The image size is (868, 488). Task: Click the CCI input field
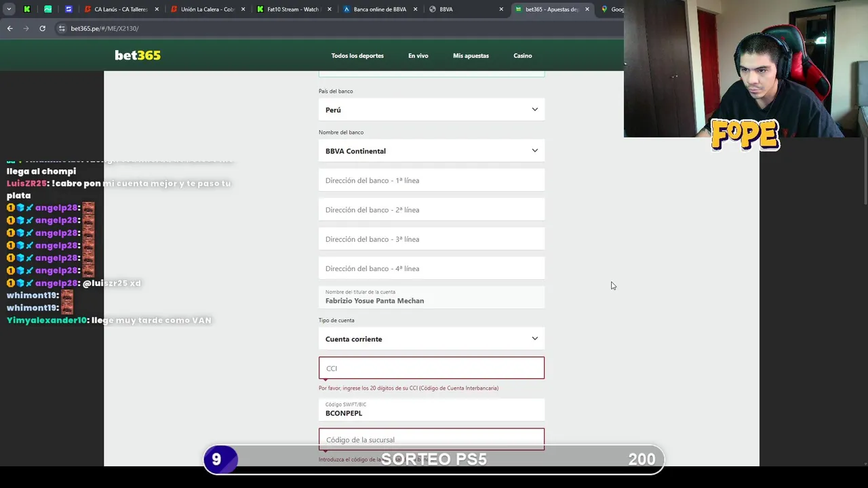[x=431, y=368]
